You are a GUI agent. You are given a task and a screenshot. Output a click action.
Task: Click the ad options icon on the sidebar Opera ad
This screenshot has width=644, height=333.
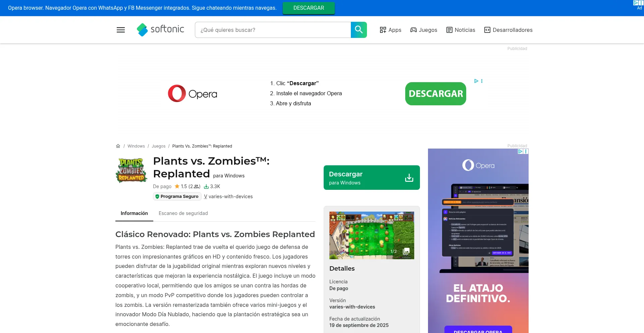point(526,152)
